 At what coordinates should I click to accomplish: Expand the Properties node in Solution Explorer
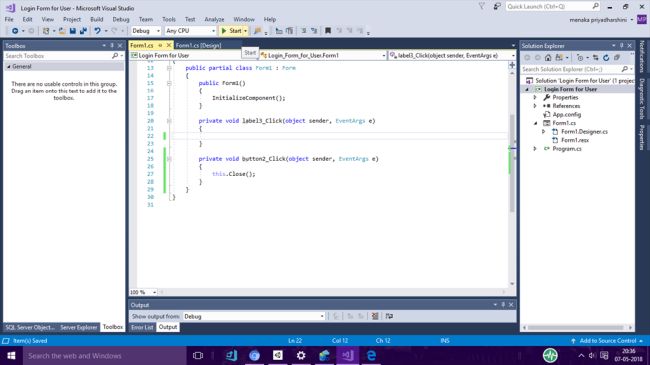pos(535,97)
